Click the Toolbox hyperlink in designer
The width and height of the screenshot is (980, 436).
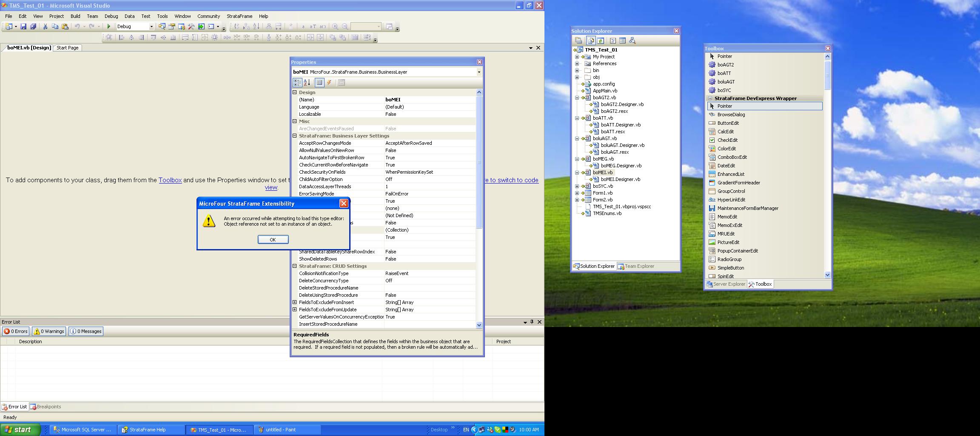(170, 180)
